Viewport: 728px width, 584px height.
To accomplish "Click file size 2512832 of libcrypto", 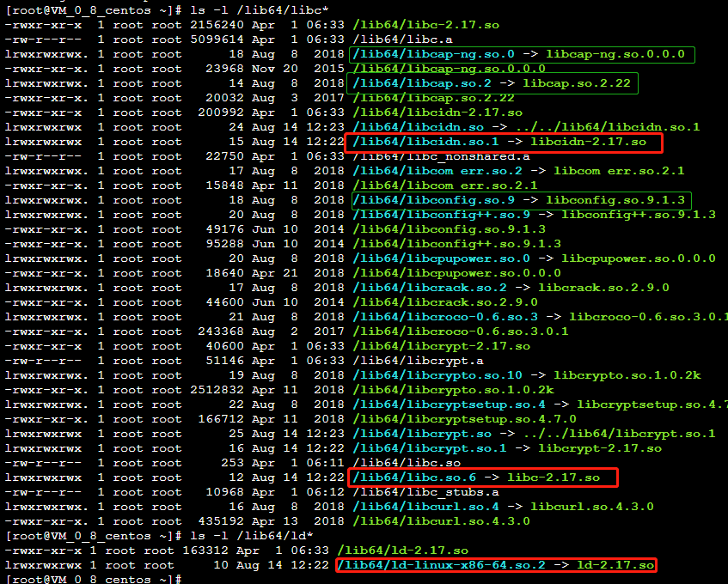I will tap(217, 390).
